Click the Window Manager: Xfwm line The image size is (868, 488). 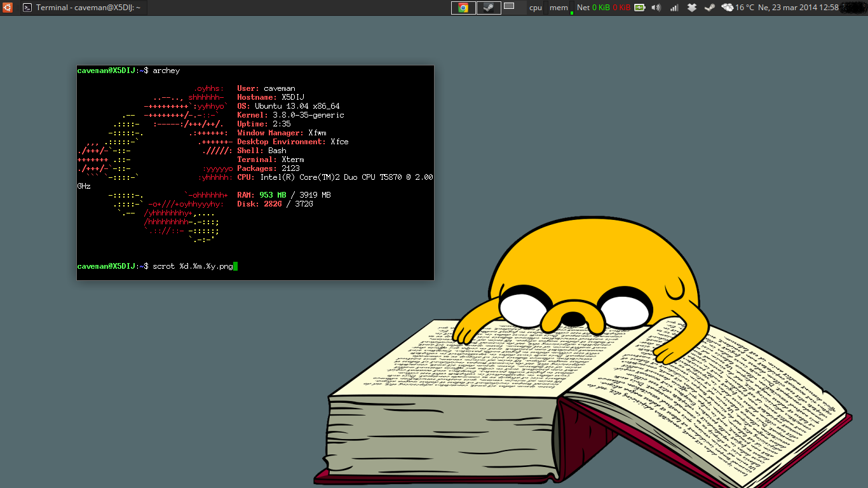point(281,133)
